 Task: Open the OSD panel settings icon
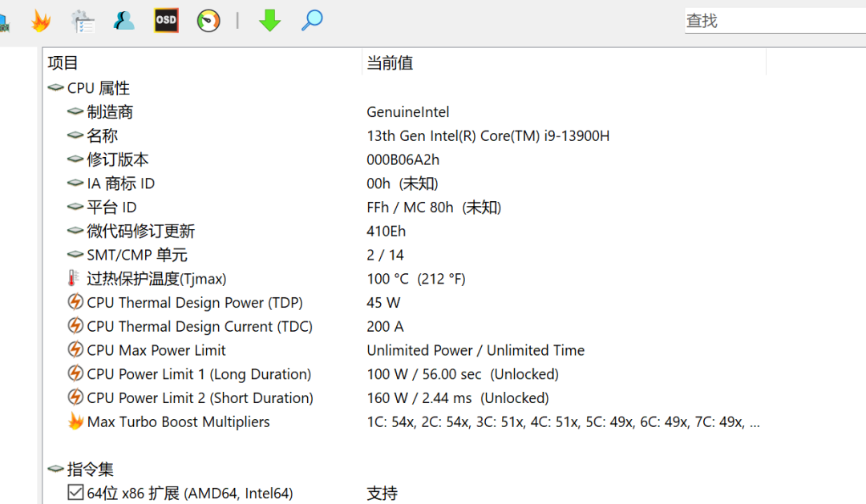tap(166, 20)
